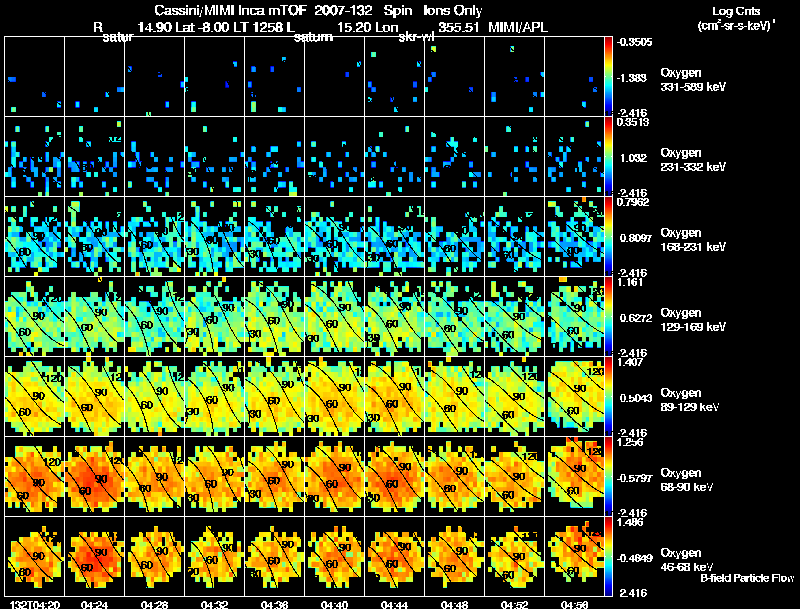800x609 pixels.
Task: Click the '04:32' time axis label
Action: click(x=214, y=604)
